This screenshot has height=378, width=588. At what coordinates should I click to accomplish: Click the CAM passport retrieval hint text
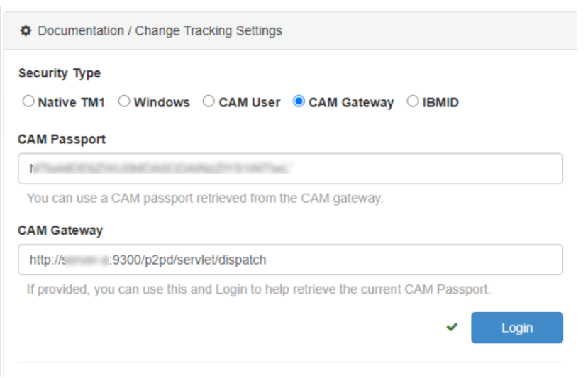click(204, 198)
